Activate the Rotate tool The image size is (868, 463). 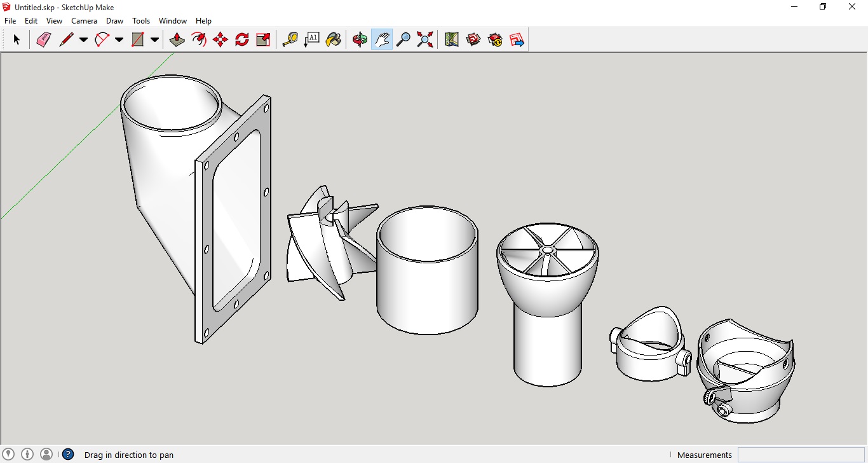[x=242, y=39]
